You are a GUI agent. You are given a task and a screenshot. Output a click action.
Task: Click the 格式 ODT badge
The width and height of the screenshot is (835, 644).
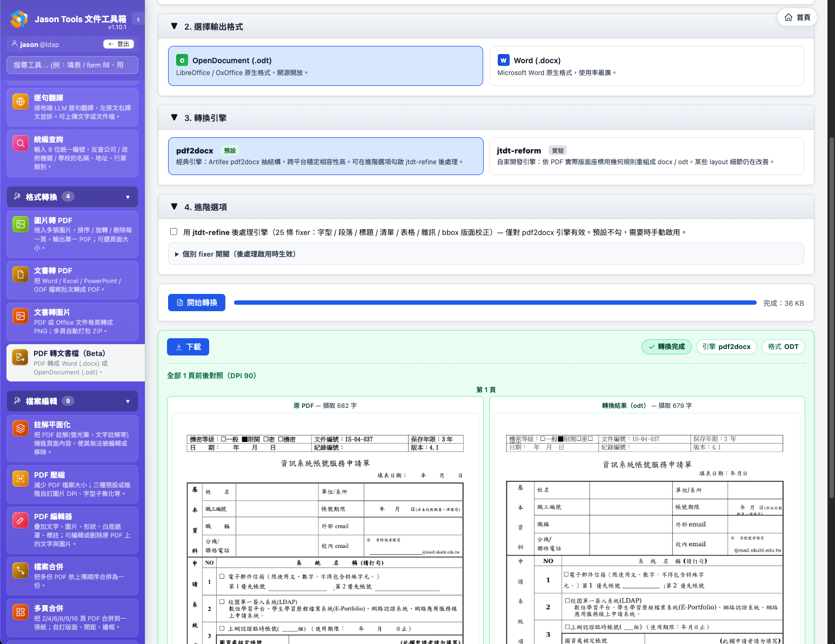coord(783,347)
